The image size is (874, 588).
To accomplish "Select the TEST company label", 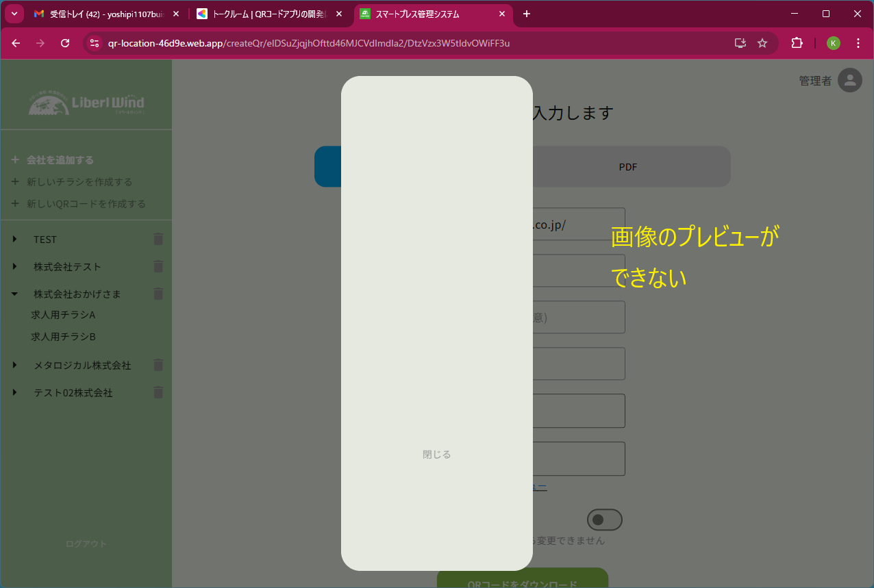I will [x=45, y=240].
